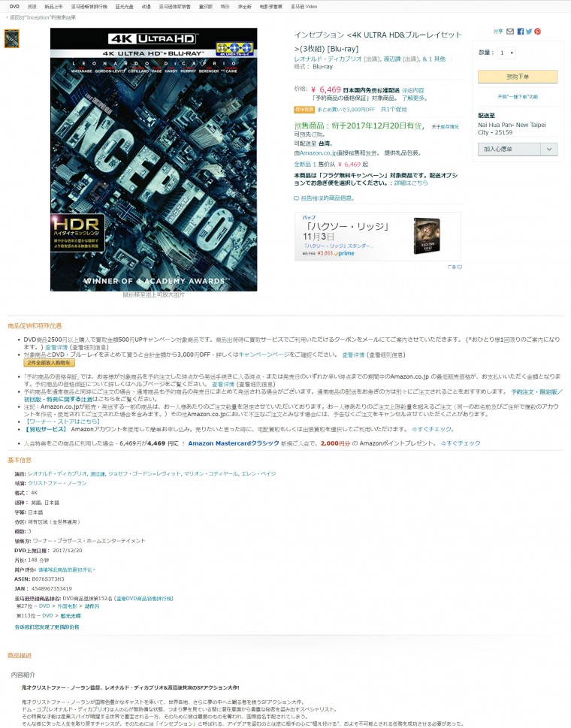Click the ad feedback speech bubble icon
The height and width of the screenshot is (728, 571).
pos(459,267)
